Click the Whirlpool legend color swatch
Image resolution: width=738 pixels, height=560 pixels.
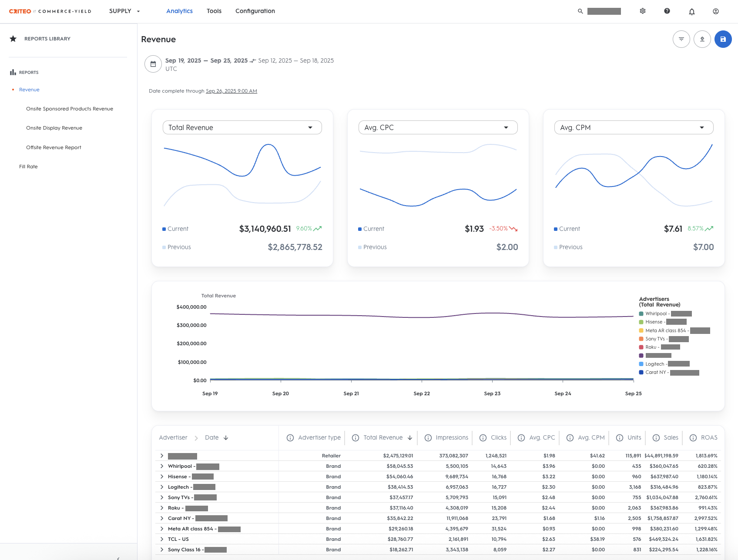tap(641, 313)
